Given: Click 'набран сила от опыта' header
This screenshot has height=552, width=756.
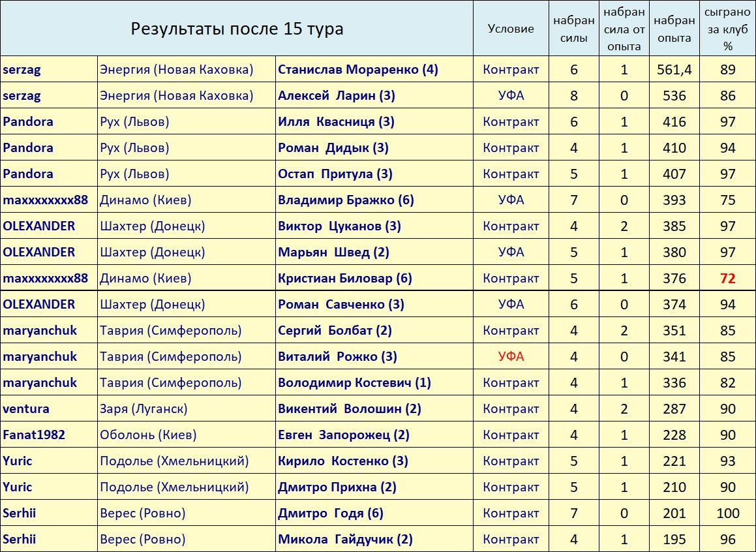Looking at the screenshot, I should [624, 29].
